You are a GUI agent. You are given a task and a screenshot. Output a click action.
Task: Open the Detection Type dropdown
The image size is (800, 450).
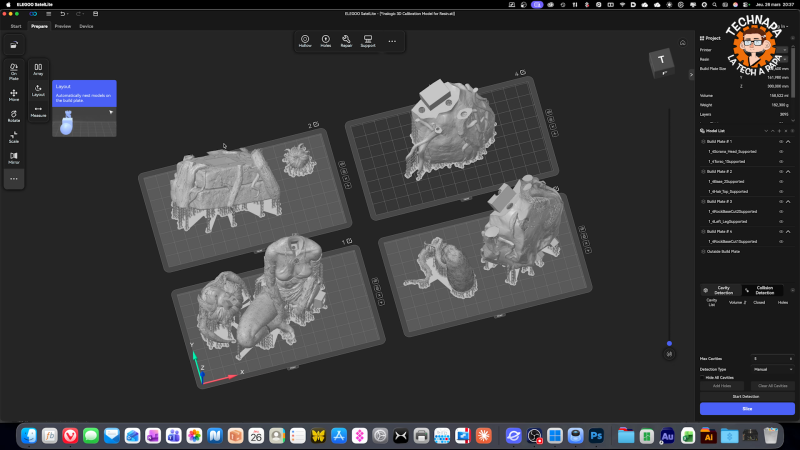(x=773, y=369)
